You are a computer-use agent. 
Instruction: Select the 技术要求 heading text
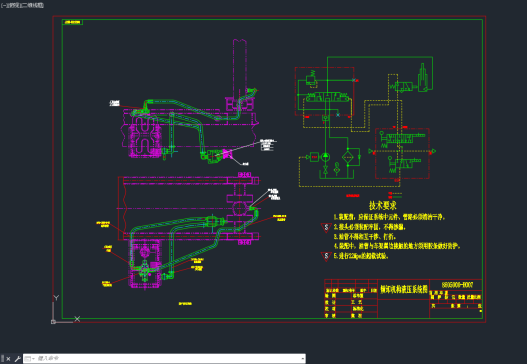click(x=382, y=205)
